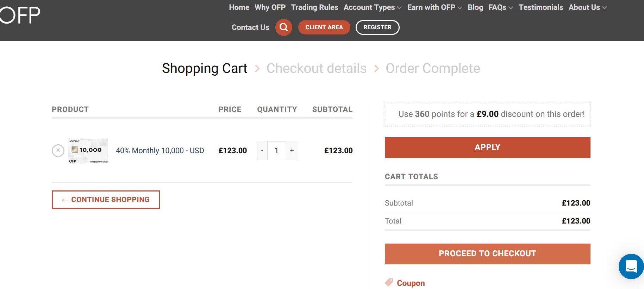Open the Testimonials menu item

541,7
